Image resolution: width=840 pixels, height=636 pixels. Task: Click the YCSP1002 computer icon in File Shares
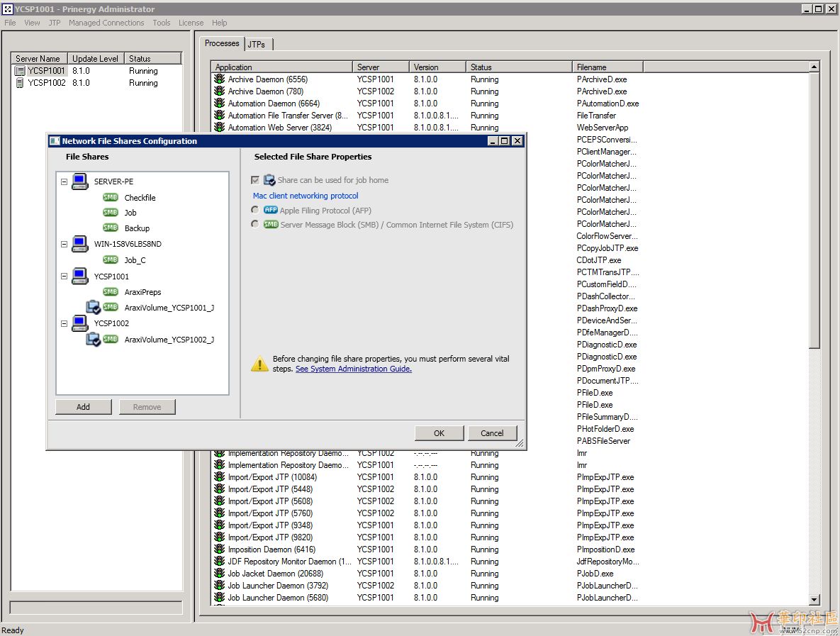coord(79,323)
